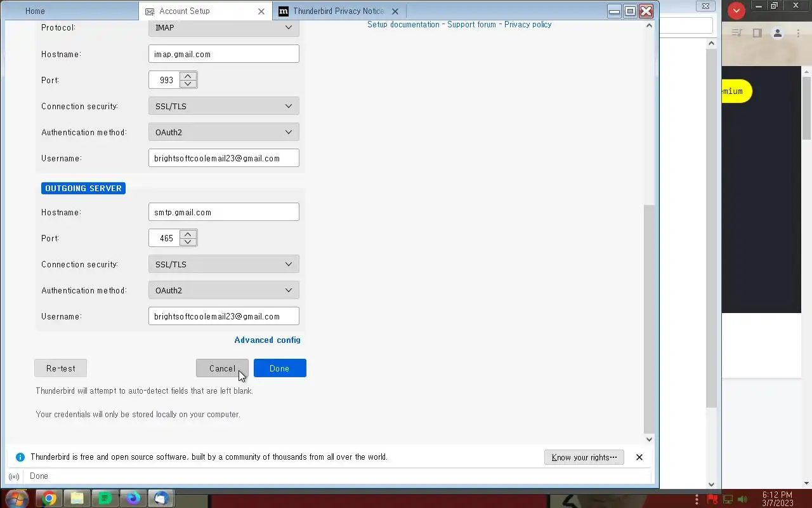The width and height of the screenshot is (812, 508).
Task: Click the Account Setup scrollbar down arrow
Action: [x=649, y=439]
